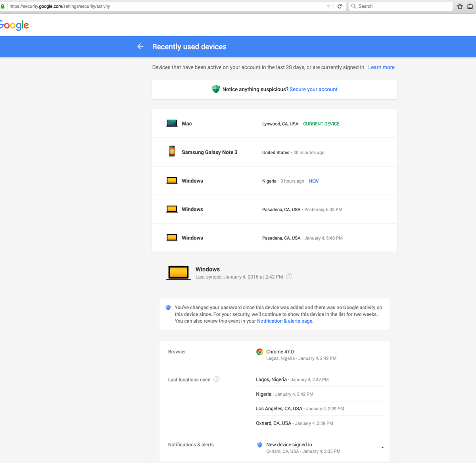Click the bookmark star icon in browser toolbar
Viewport: 476px width, 463px height.
click(x=460, y=6)
